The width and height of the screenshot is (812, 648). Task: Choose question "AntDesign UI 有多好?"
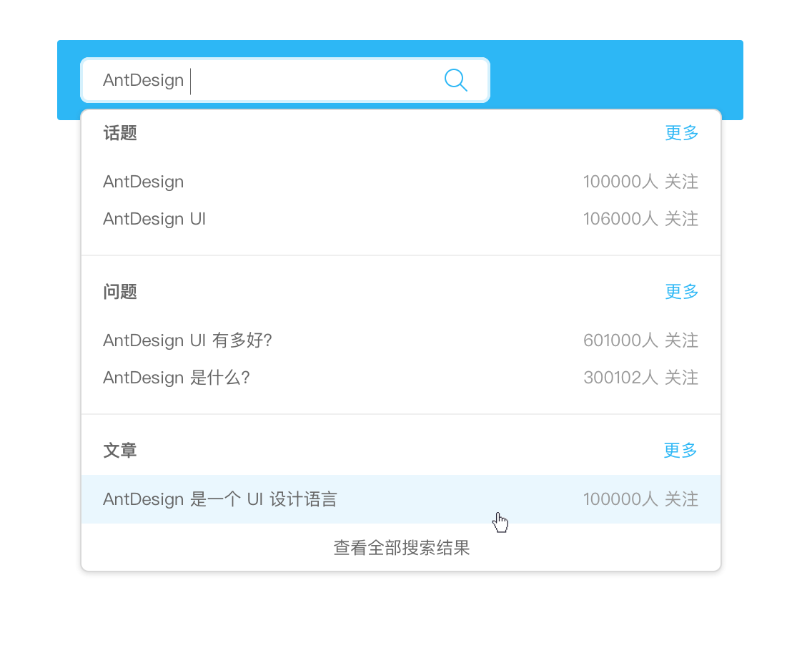click(x=187, y=340)
